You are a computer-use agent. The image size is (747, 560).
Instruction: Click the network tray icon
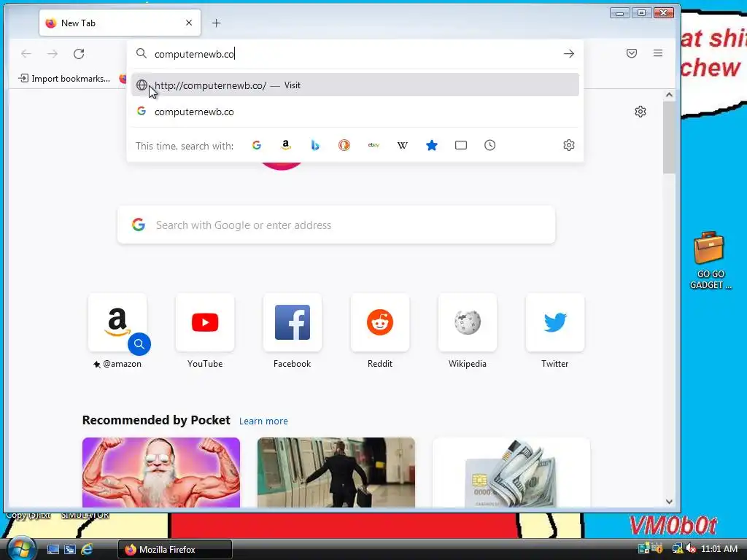[x=677, y=549]
